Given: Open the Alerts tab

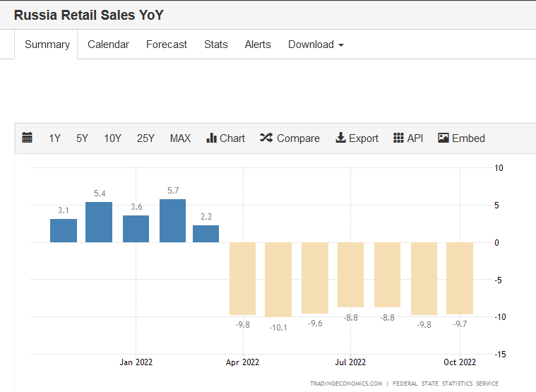Looking at the screenshot, I should point(258,44).
